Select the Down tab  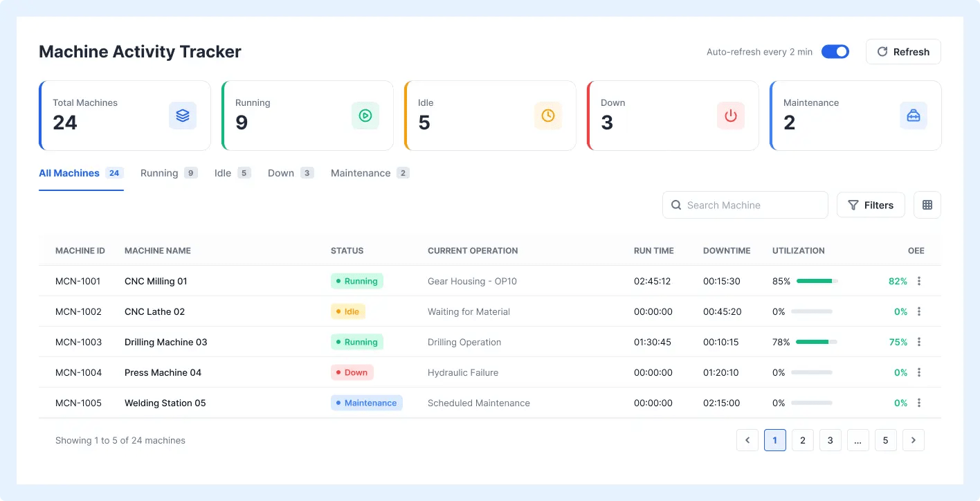(291, 173)
